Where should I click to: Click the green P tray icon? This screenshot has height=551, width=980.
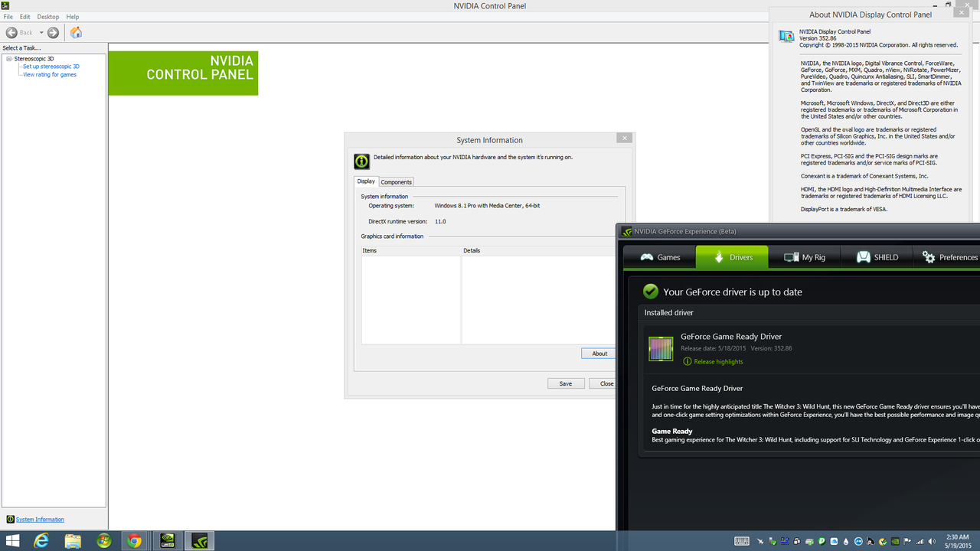(822, 541)
